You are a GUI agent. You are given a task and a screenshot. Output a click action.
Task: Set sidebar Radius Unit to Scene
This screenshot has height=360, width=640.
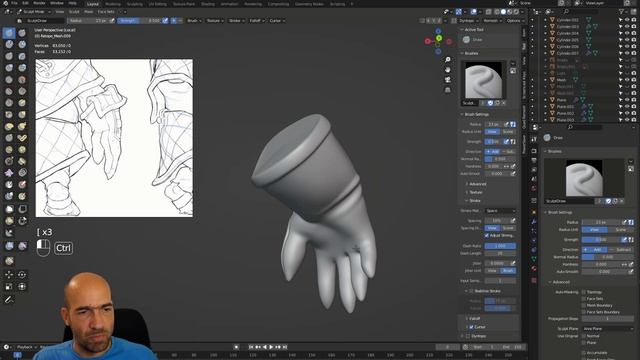(x=508, y=132)
